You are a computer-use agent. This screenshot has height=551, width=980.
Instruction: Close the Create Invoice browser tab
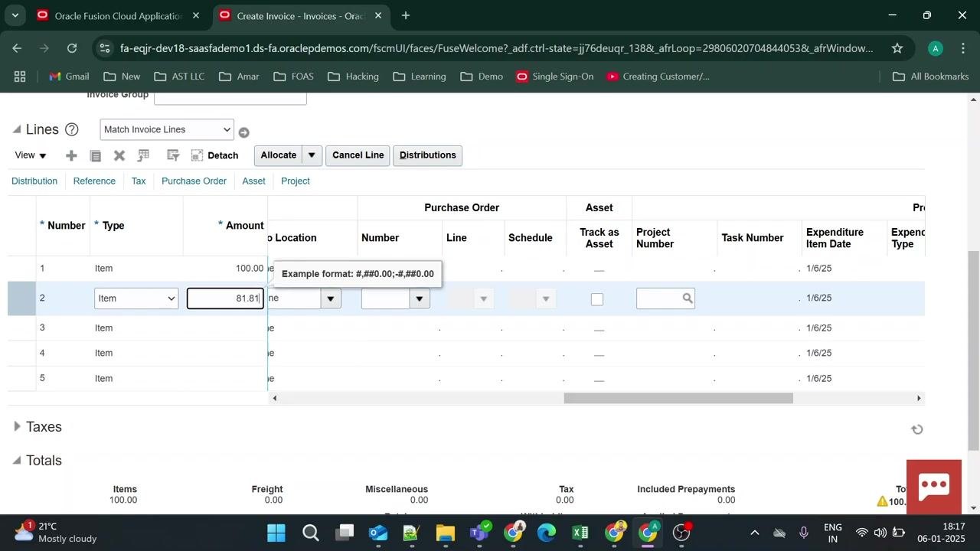[x=378, y=15]
